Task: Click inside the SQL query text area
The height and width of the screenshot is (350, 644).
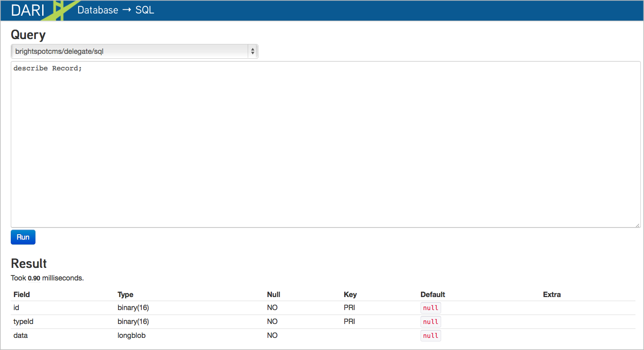Action: 325,144
